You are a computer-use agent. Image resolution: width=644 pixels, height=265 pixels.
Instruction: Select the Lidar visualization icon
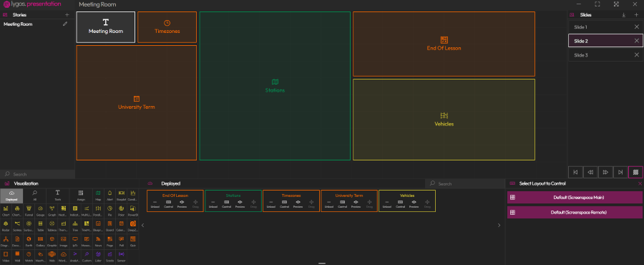(98, 257)
